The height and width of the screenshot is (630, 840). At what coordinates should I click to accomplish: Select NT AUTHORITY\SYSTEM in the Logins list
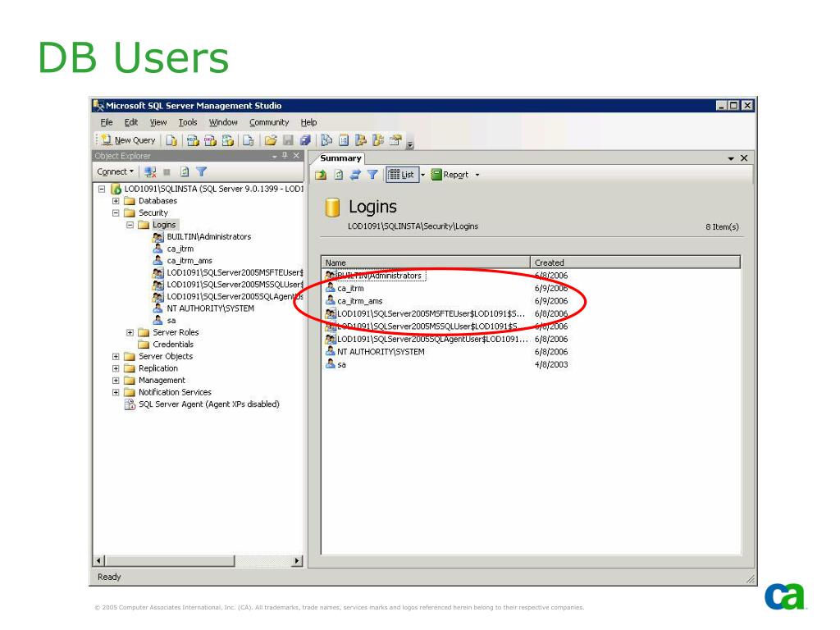[381, 352]
